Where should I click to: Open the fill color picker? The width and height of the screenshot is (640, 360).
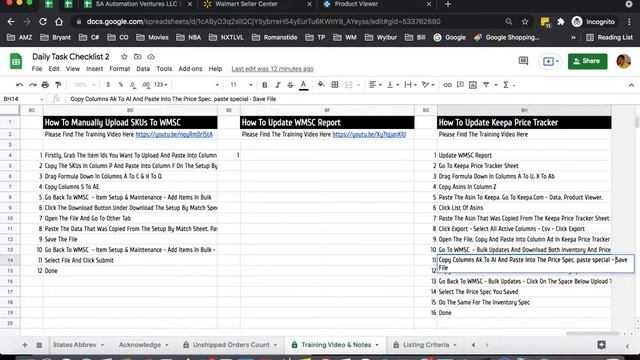pos(321,84)
